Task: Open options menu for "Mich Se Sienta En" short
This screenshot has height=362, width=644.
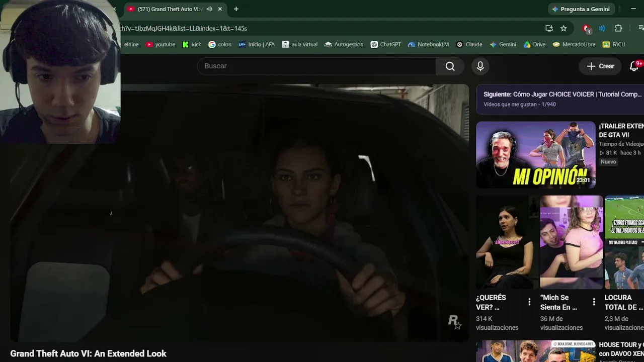Action: click(594, 302)
